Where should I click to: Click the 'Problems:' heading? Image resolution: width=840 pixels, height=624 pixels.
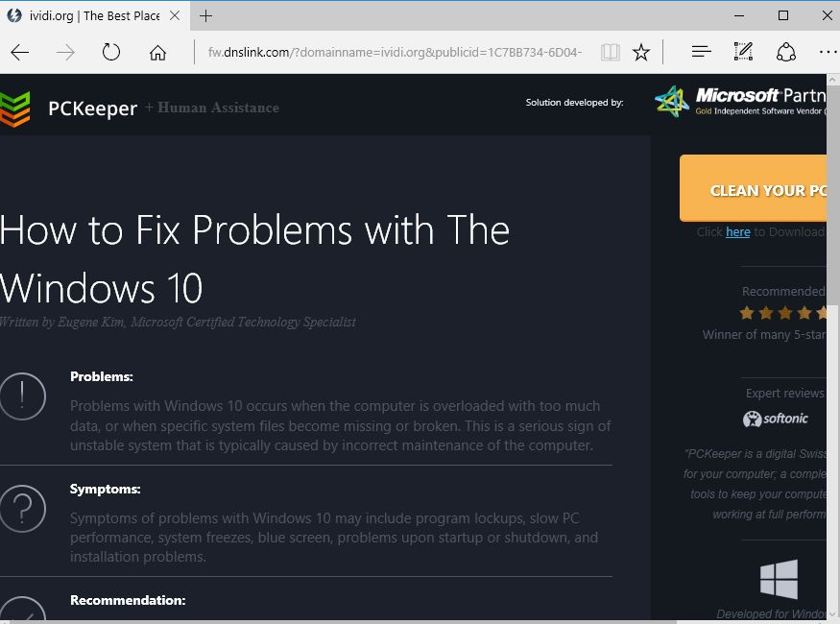pos(102,376)
